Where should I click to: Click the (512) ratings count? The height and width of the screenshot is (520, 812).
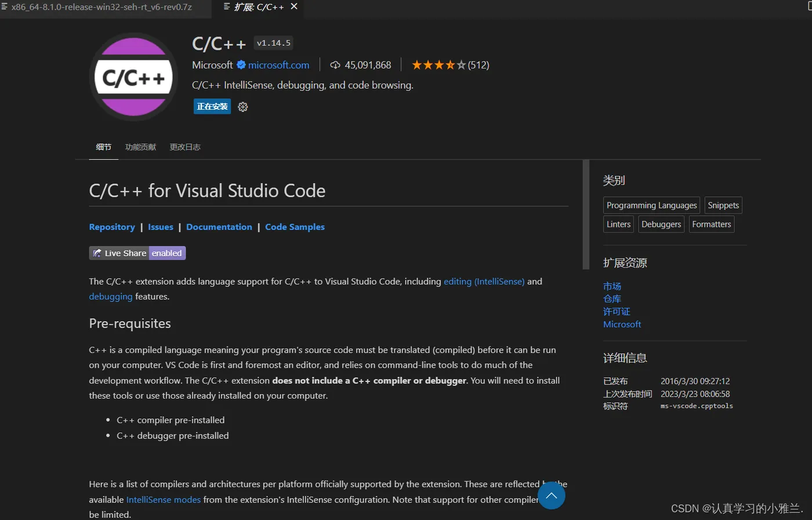click(478, 65)
